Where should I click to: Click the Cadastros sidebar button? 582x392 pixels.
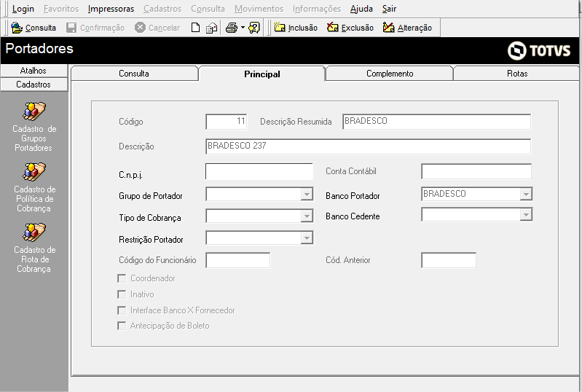pos(34,85)
